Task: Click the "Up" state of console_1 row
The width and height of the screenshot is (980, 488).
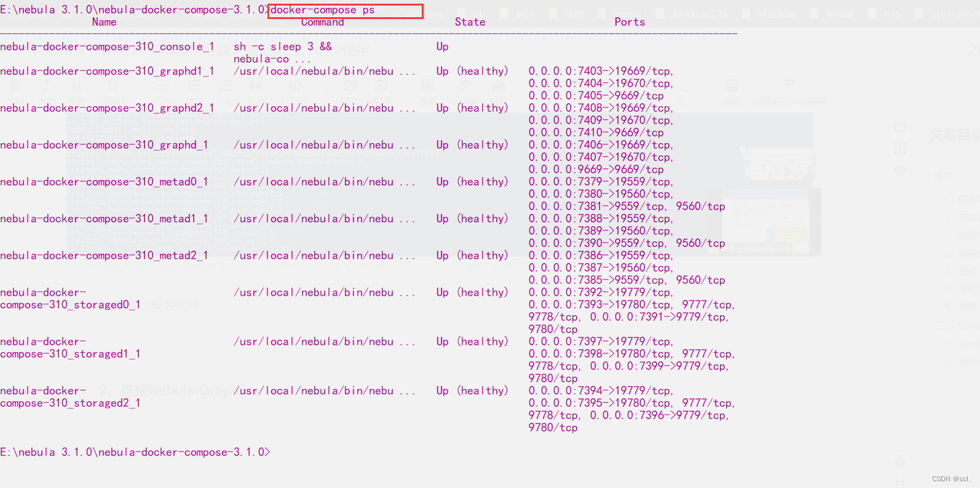Action: pos(442,47)
